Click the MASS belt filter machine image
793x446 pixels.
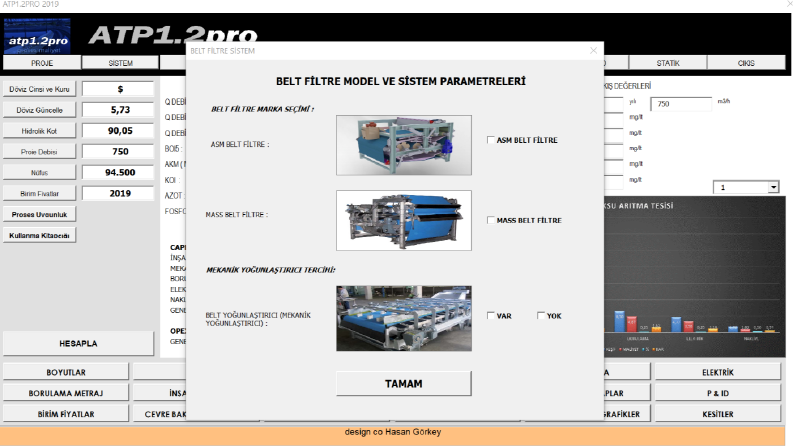[x=404, y=220]
